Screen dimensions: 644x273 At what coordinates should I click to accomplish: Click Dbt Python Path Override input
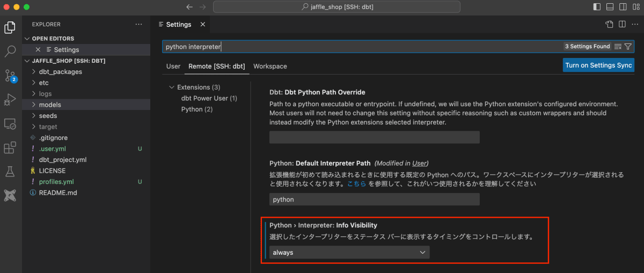coord(374,137)
